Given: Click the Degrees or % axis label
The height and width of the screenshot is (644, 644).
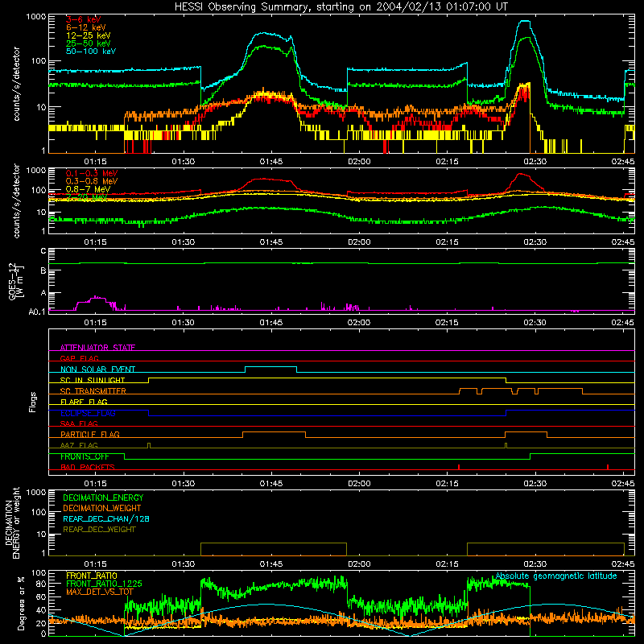Looking at the screenshot, I should pyautogui.click(x=21, y=603).
